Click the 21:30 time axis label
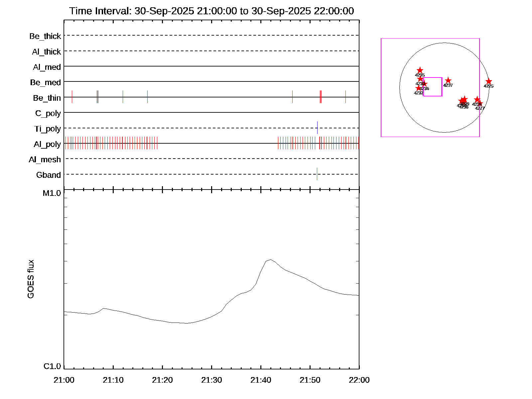This screenshot has height=399, width=532. click(211, 380)
